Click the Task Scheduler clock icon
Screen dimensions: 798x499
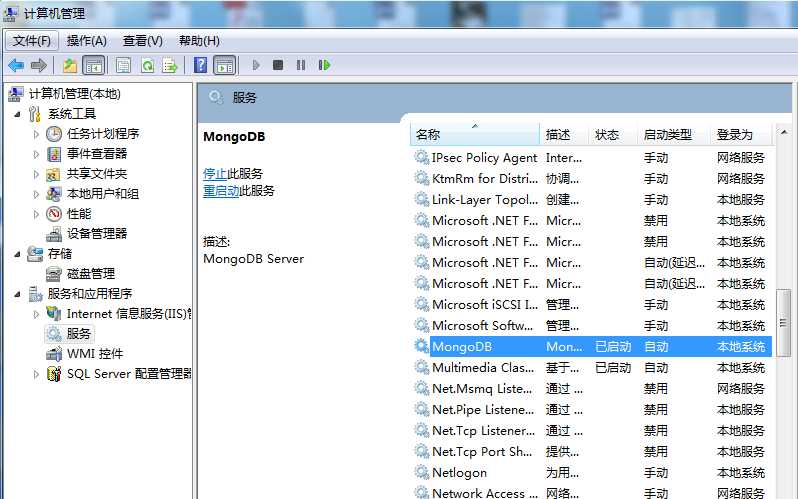click(x=54, y=134)
